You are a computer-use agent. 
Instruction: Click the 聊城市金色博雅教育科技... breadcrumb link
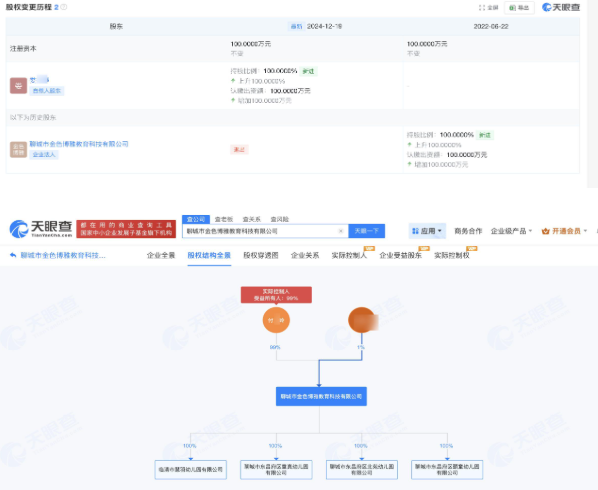tap(63, 255)
